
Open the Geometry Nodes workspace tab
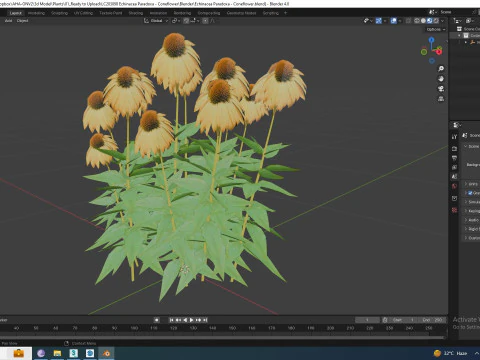(241, 13)
